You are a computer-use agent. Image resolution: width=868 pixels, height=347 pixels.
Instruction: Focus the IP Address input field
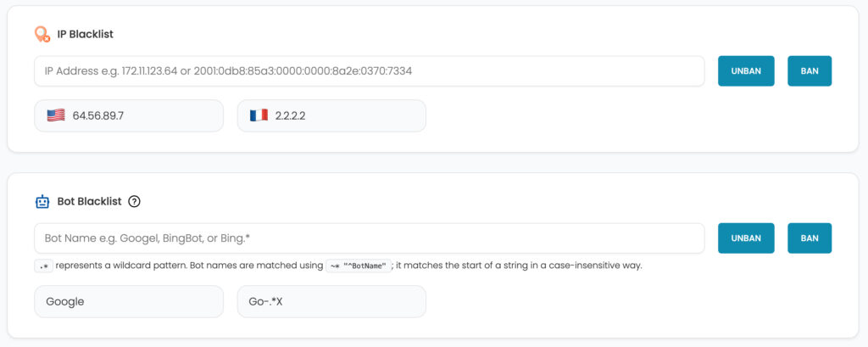369,71
